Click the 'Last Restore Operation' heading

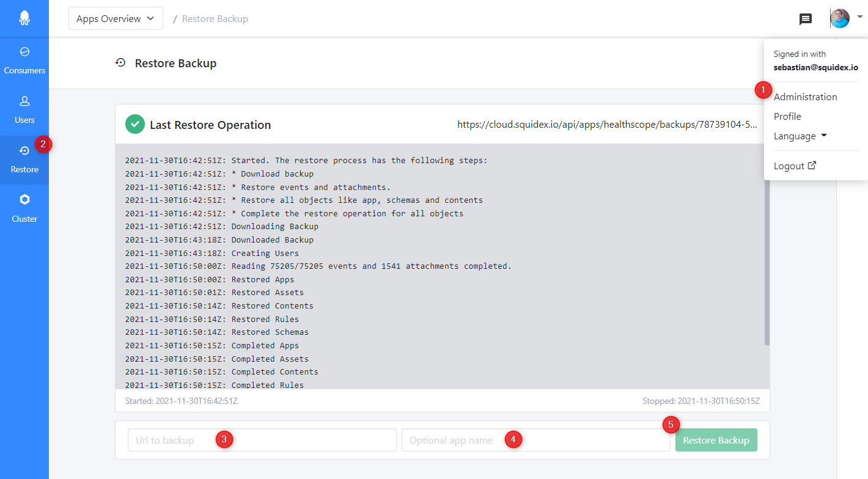pyautogui.click(x=210, y=125)
